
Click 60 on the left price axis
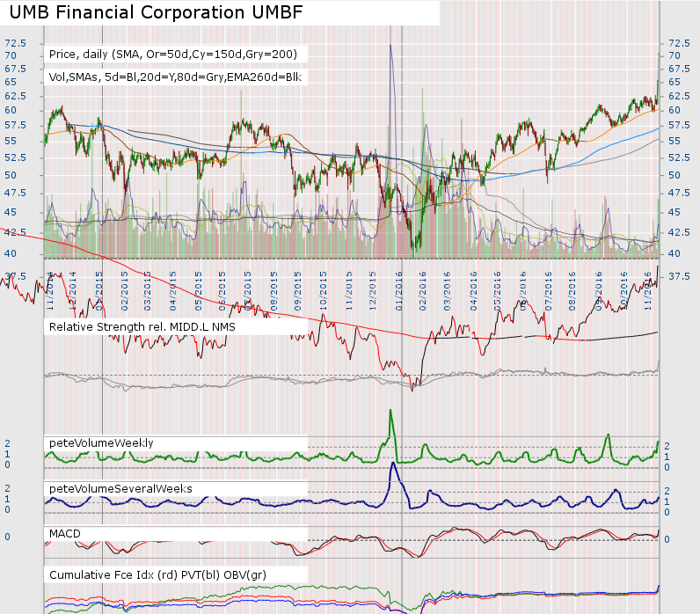pos(11,110)
